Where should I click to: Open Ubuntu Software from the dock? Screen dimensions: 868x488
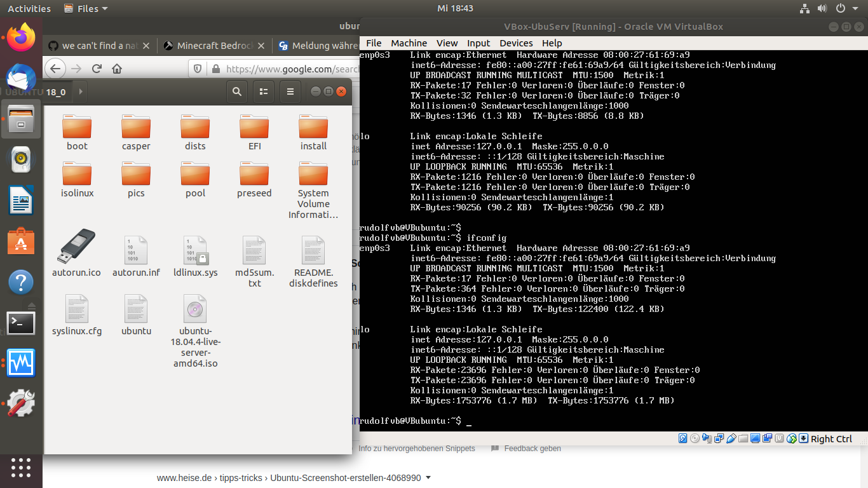click(21, 241)
